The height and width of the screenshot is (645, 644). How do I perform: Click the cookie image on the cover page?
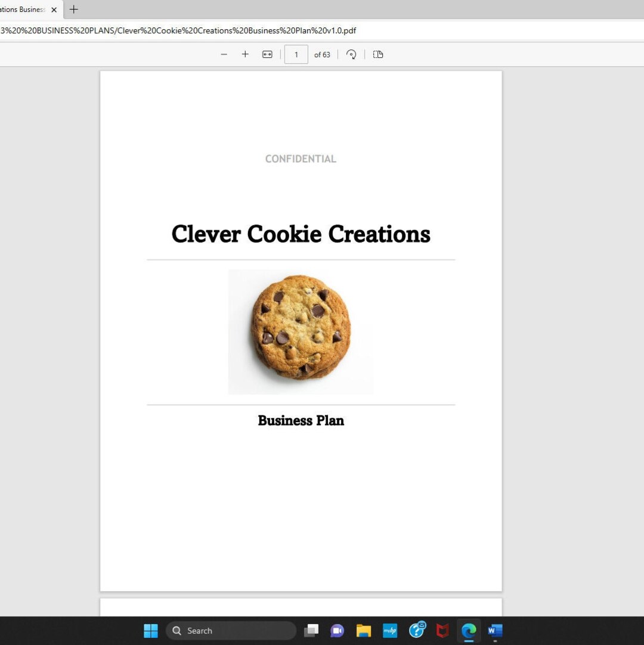[301, 332]
